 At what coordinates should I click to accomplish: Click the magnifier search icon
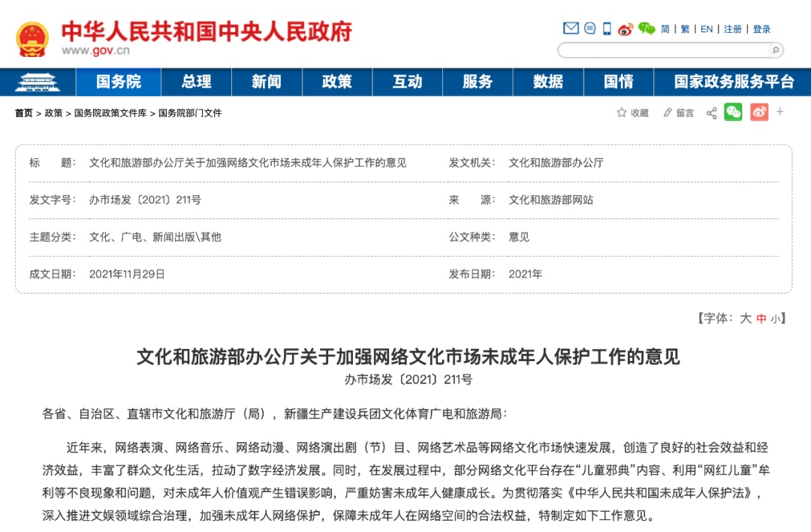[775, 50]
